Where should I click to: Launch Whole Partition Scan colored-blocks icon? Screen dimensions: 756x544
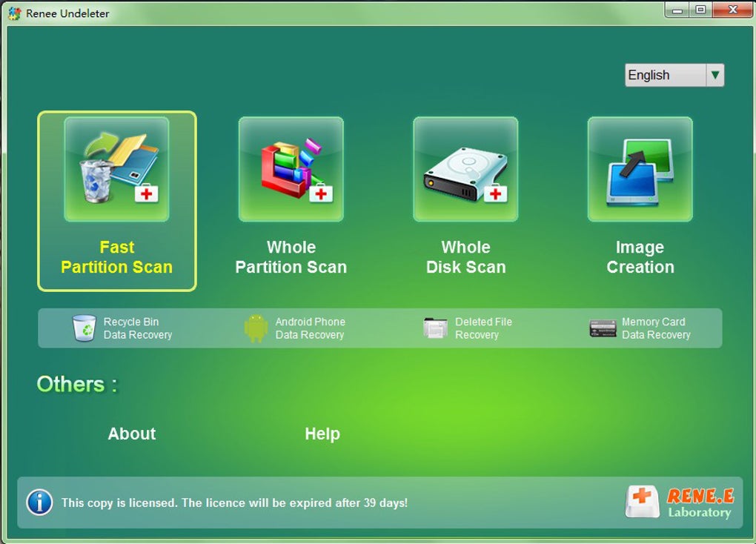click(291, 169)
